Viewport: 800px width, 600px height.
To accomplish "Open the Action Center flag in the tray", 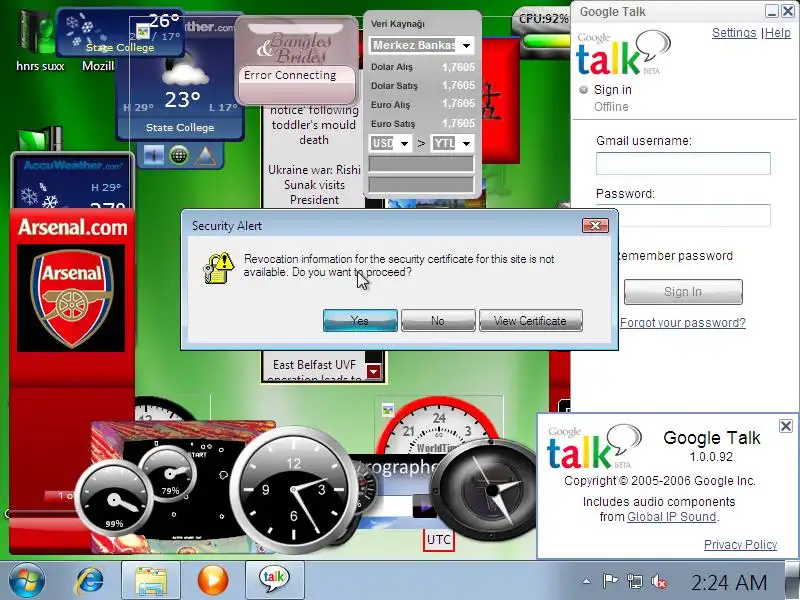I will (610, 581).
